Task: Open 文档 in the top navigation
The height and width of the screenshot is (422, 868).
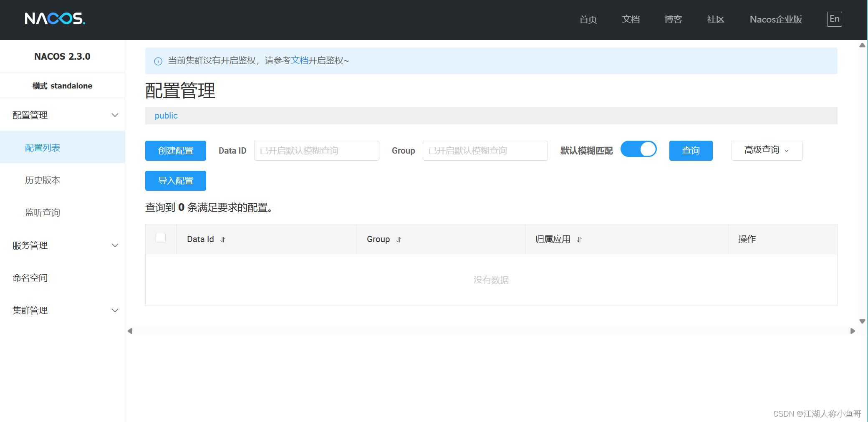Action: coord(631,19)
